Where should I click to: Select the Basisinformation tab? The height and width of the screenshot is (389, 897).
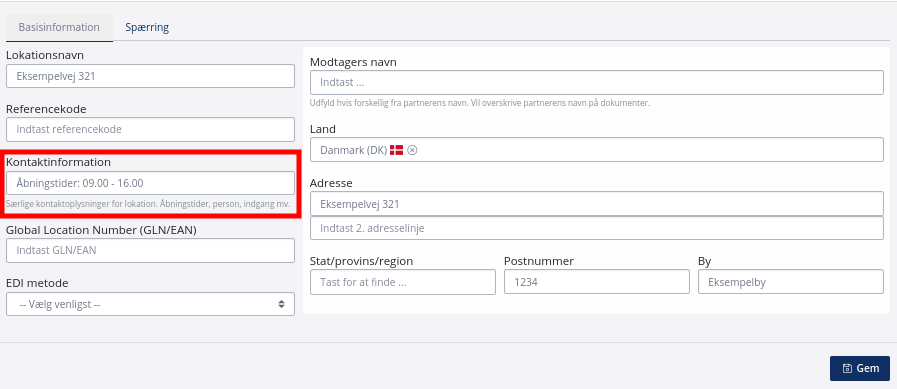[x=59, y=27]
